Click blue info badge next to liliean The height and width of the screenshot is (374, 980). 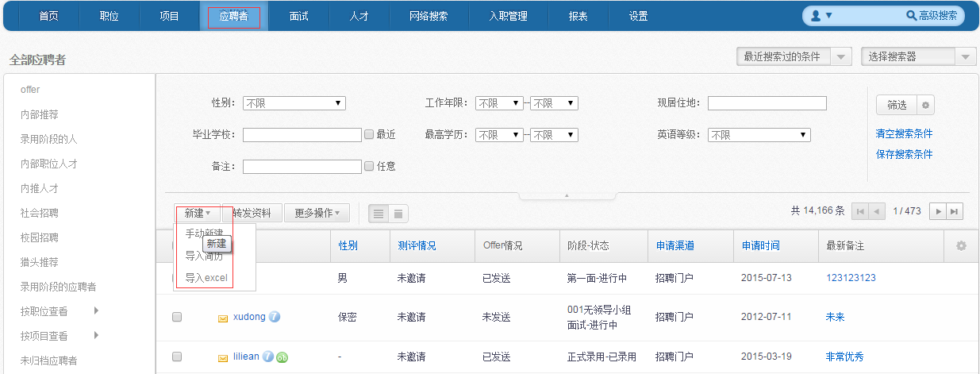pos(268,357)
